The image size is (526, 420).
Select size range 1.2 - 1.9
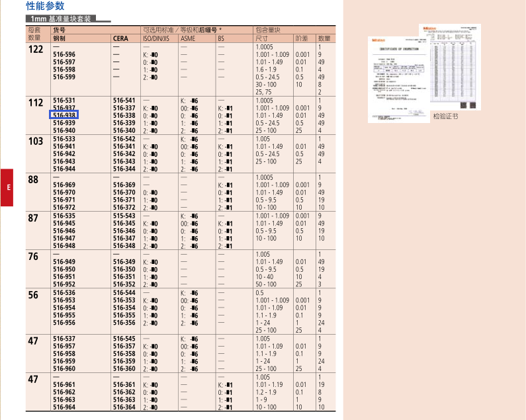coord(266,392)
